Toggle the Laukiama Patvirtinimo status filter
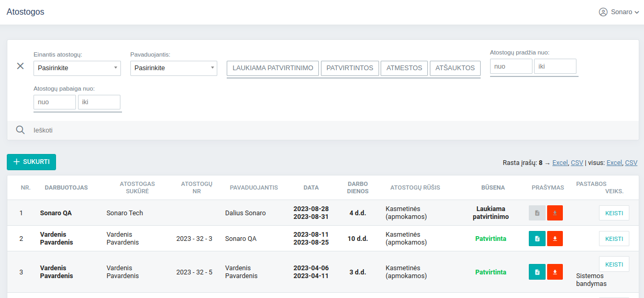 point(273,68)
